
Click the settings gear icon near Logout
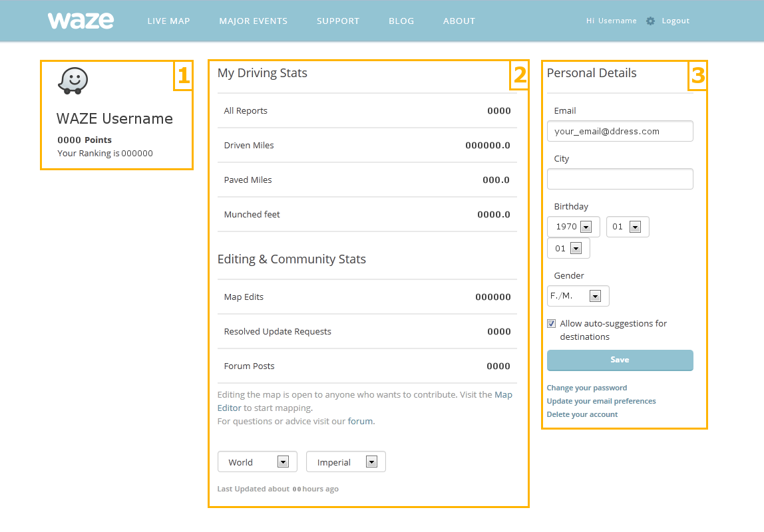650,21
